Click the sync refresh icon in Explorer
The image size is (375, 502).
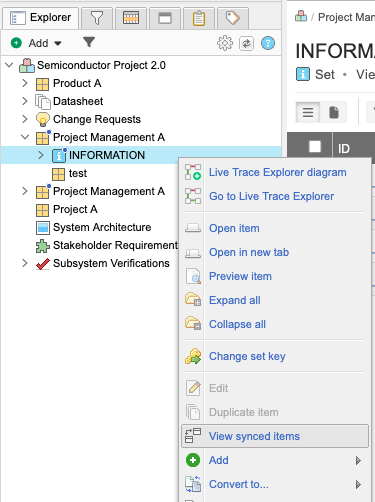tap(246, 43)
